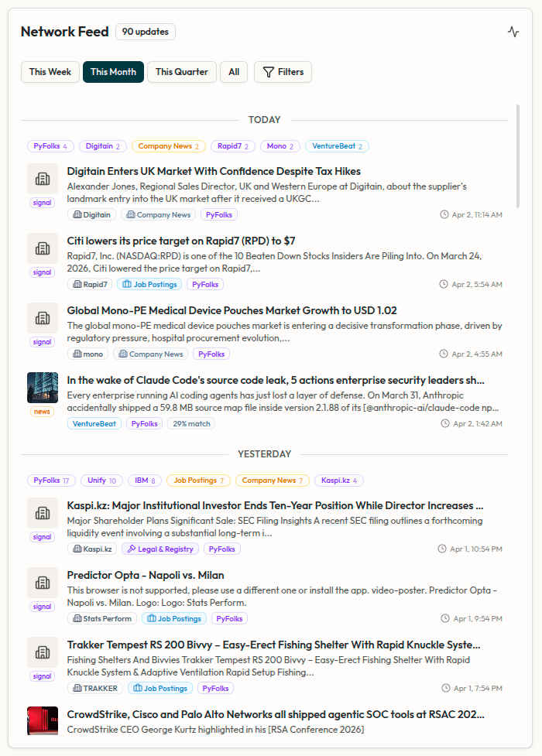The height and width of the screenshot is (756, 542).
Task: Click clock icon beside Apr 2, 1:42 AM
Action: pyautogui.click(x=445, y=423)
